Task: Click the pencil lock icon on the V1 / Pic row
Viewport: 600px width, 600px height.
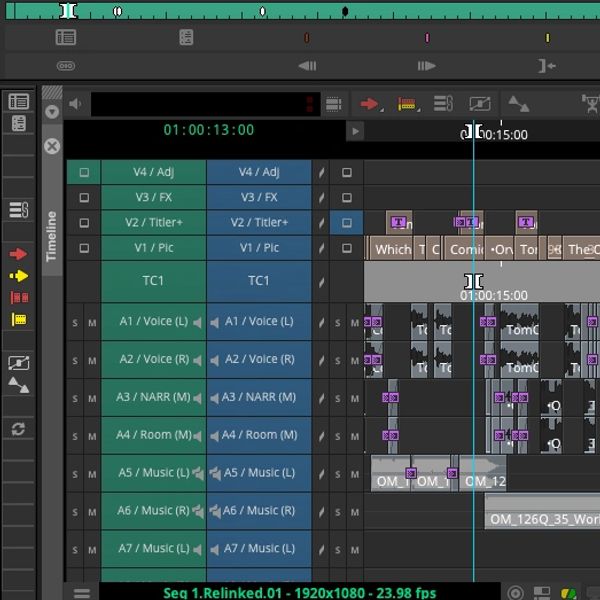Action: click(x=321, y=248)
